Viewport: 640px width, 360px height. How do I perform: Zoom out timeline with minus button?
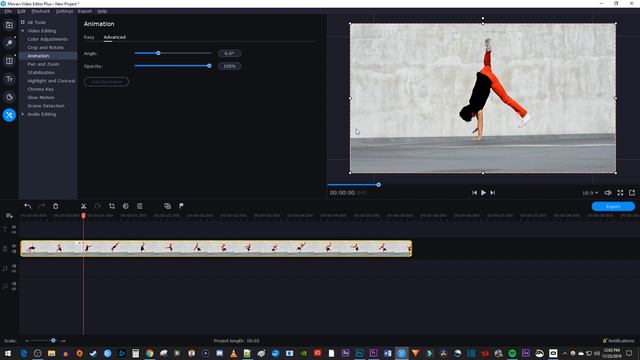[x=27, y=340]
